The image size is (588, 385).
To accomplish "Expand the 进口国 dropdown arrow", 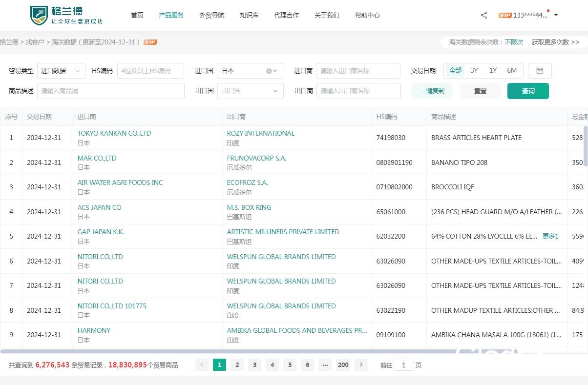I will point(275,71).
